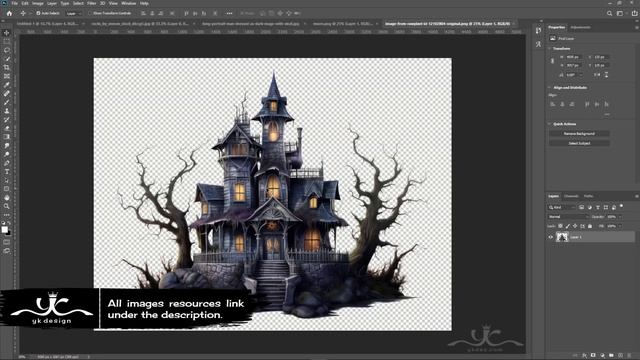Open the search icon at top right
Screen dimensions: 640x360
(x=609, y=13)
